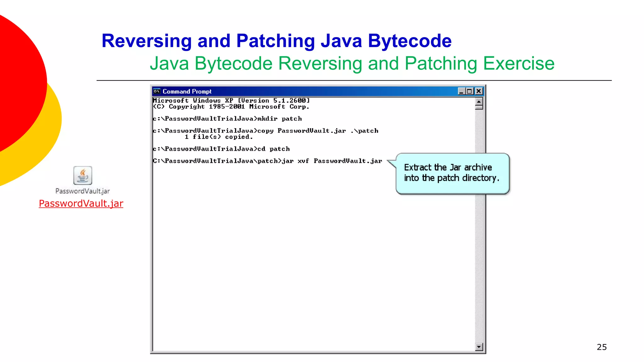Image resolution: width=644 pixels, height=362 pixels.
Task: Click the scrollbar down arrow in Command Prompt
Action: tap(479, 347)
